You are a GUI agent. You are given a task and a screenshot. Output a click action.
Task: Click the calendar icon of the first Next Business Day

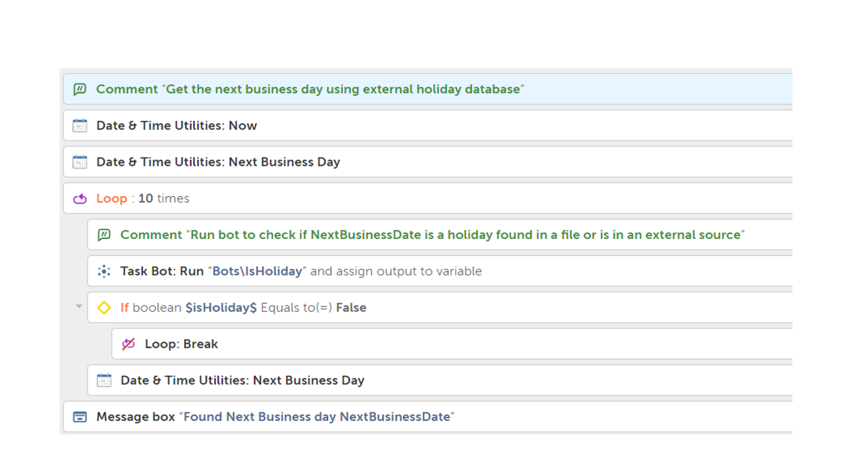pyautogui.click(x=80, y=162)
